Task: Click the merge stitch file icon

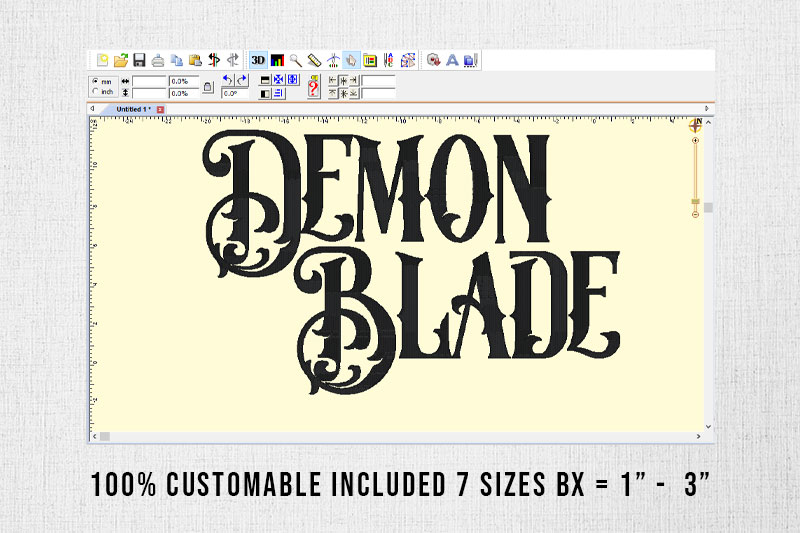Action: click(x=434, y=60)
